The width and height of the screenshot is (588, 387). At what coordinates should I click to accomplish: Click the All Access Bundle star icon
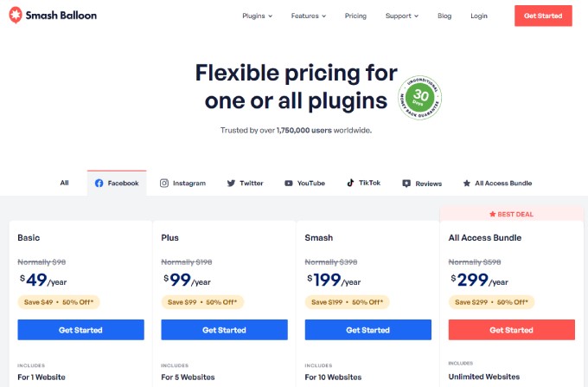tap(467, 184)
